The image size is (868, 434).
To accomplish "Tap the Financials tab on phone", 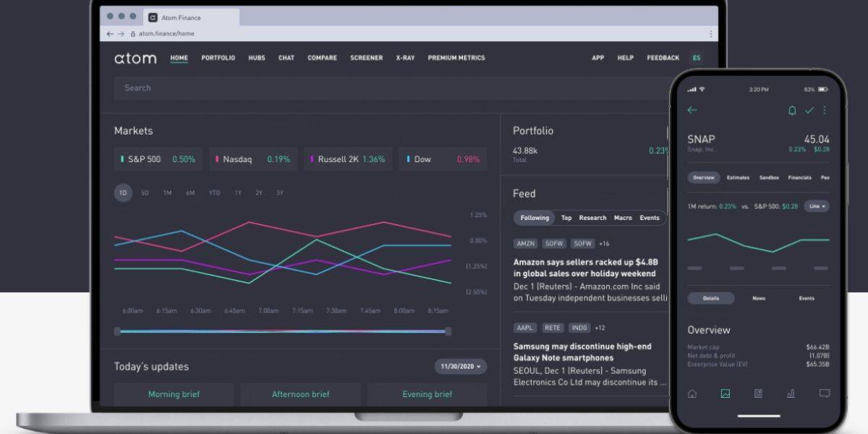I will (799, 177).
